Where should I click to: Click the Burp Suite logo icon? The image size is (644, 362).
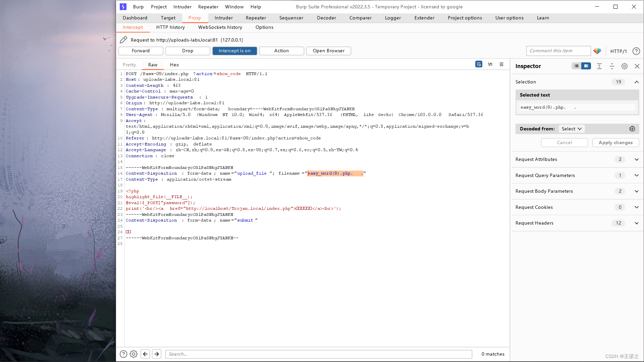123,7
